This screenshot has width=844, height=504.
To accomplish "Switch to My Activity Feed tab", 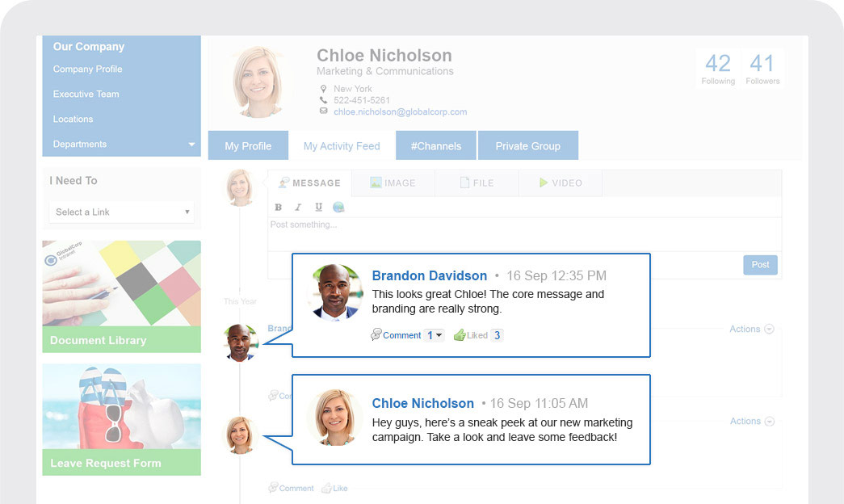I will click(x=342, y=145).
